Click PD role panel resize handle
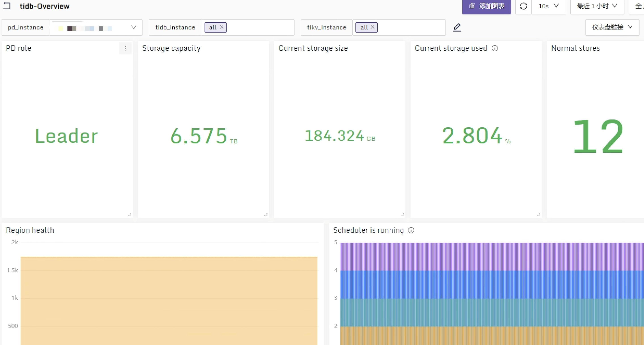The height and width of the screenshot is (345, 644). pyautogui.click(x=130, y=215)
